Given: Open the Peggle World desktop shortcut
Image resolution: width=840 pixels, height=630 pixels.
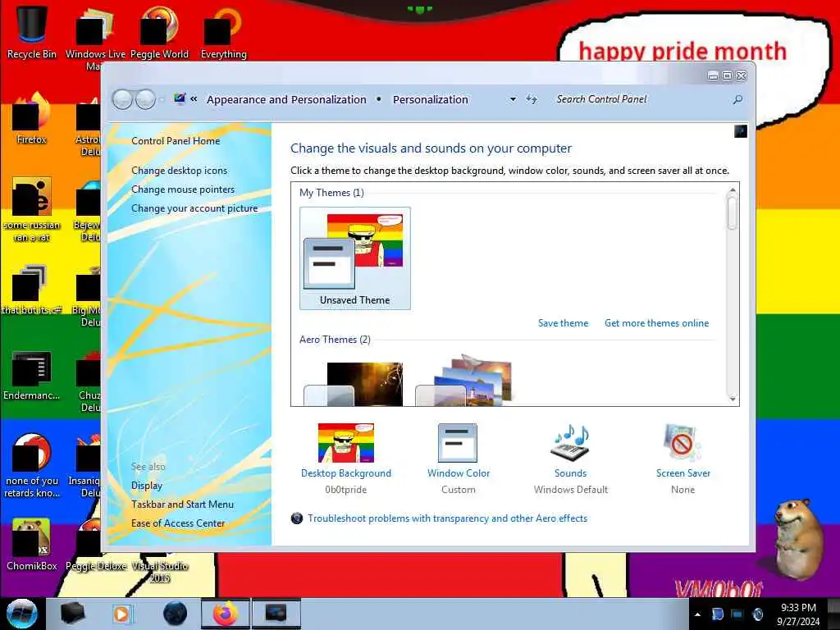Looking at the screenshot, I should (x=159, y=32).
